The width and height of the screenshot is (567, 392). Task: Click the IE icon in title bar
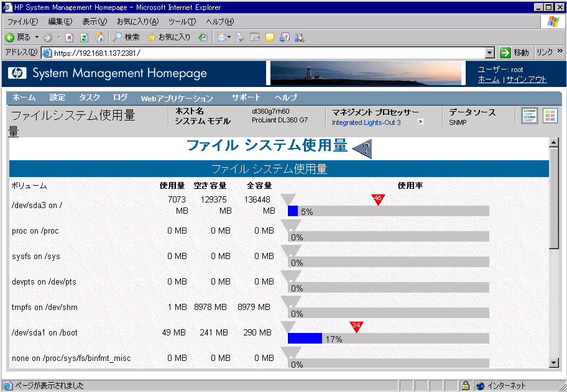pyautogui.click(x=7, y=7)
